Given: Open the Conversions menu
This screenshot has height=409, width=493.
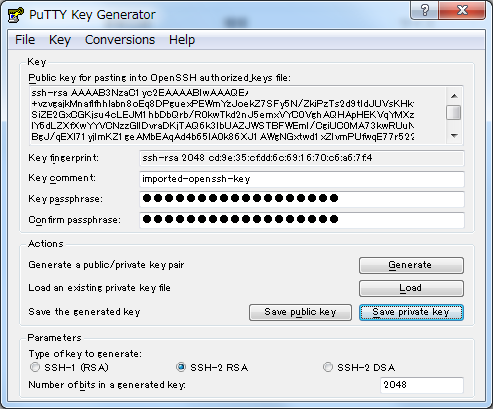Looking at the screenshot, I should click(120, 40).
